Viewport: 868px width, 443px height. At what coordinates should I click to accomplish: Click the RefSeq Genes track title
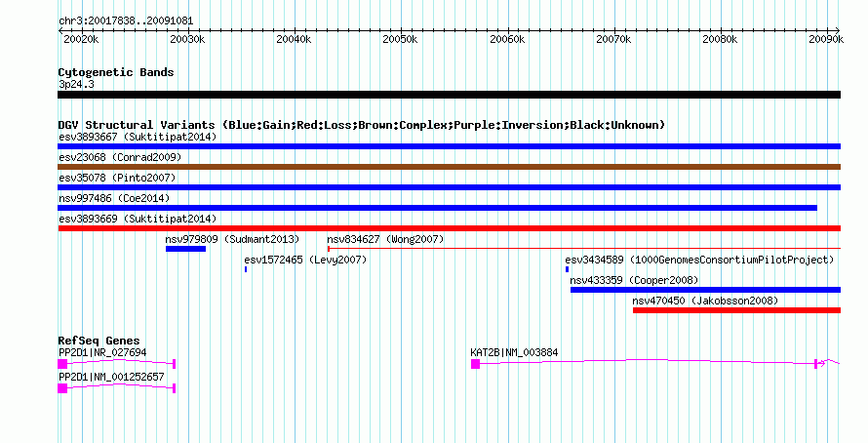tap(99, 342)
